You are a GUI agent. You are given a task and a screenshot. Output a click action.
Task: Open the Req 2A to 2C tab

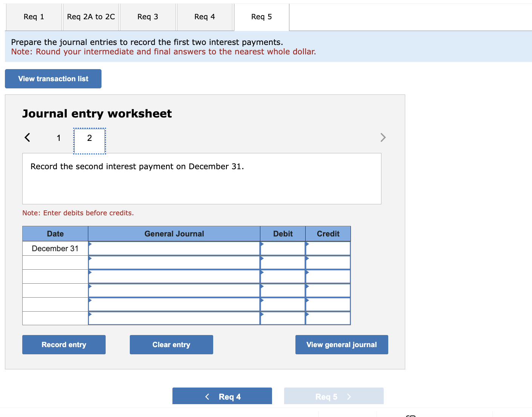tap(91, 17)
